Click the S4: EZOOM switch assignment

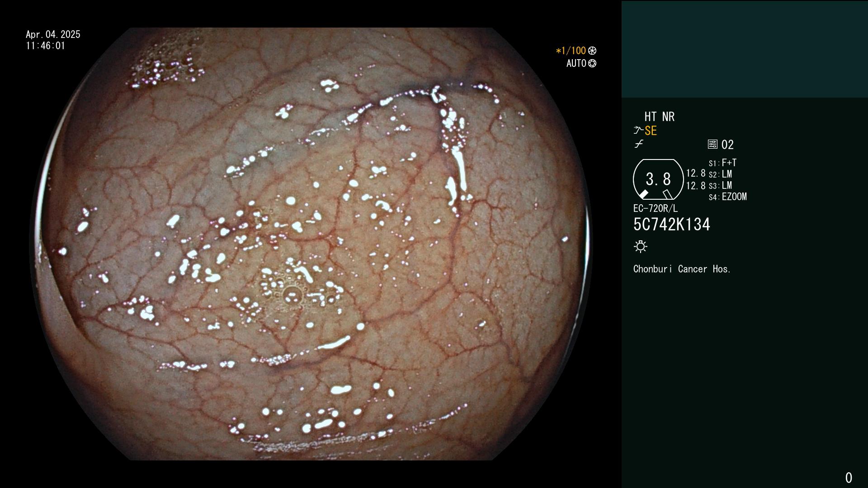(x=728, y=197)
